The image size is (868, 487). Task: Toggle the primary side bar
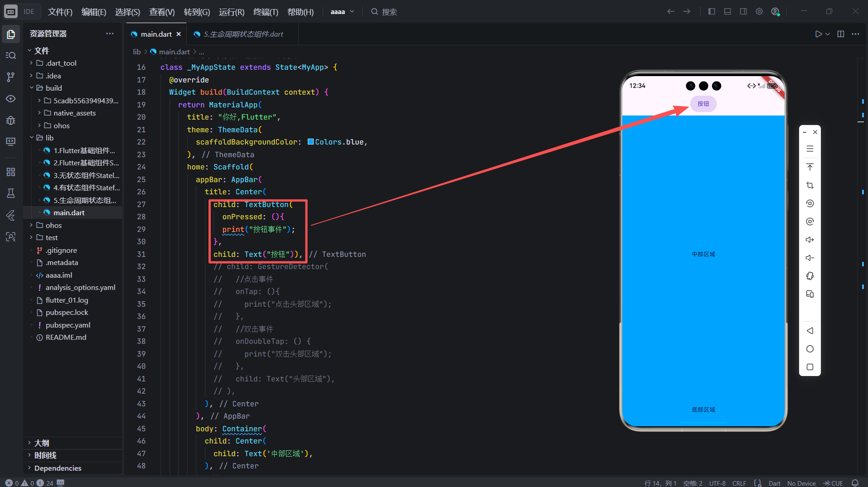[712, 11]
